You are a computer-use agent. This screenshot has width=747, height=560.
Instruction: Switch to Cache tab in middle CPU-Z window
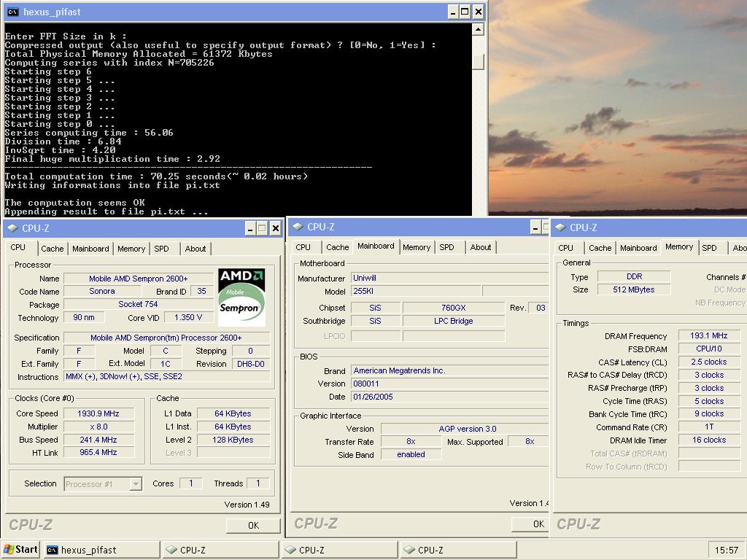(x=337, y=247)
